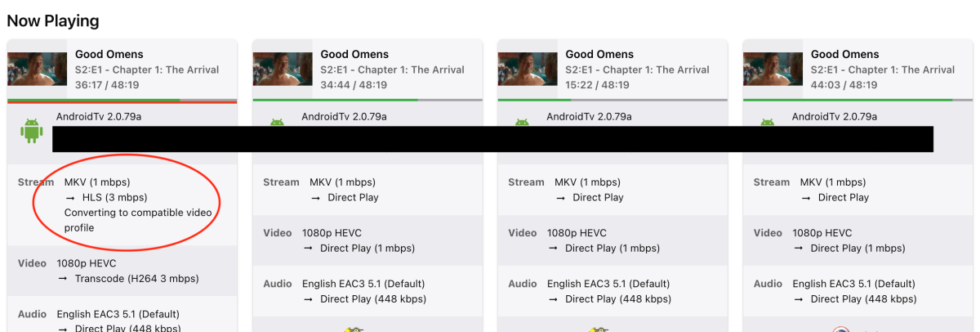980x332 pixels.
Task: Click the Android icon in the transcoding session card
Action: tap(32, 131)
